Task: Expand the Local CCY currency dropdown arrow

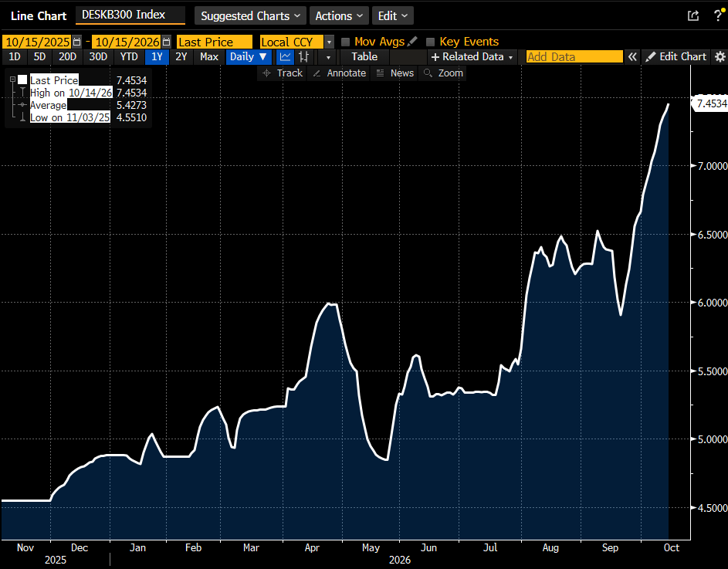Action: point(329,42)
